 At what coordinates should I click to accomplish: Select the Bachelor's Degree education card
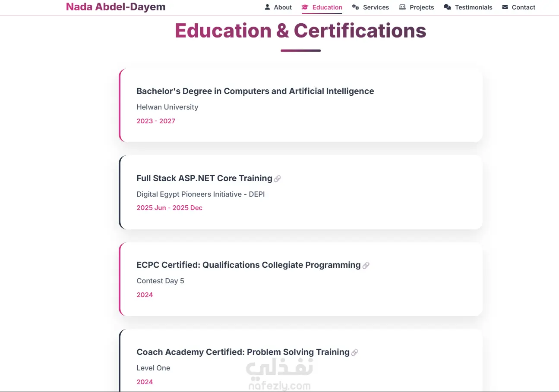tap(300, 106)
